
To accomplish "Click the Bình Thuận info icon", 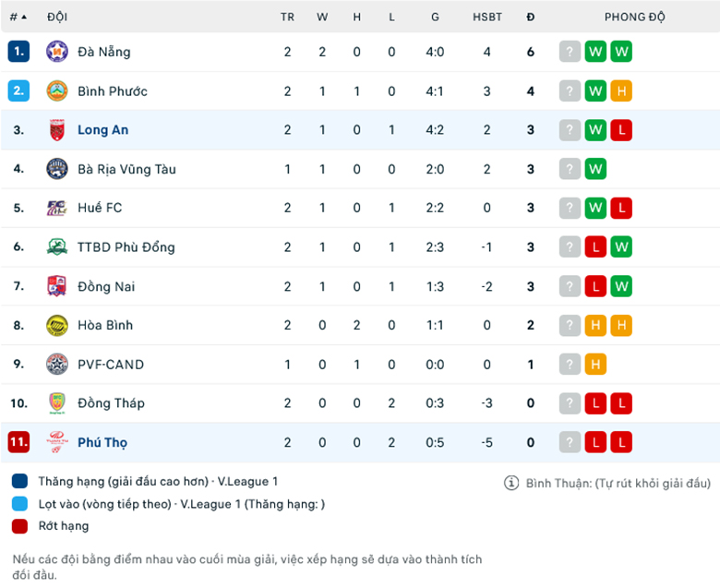I will 511,483.
